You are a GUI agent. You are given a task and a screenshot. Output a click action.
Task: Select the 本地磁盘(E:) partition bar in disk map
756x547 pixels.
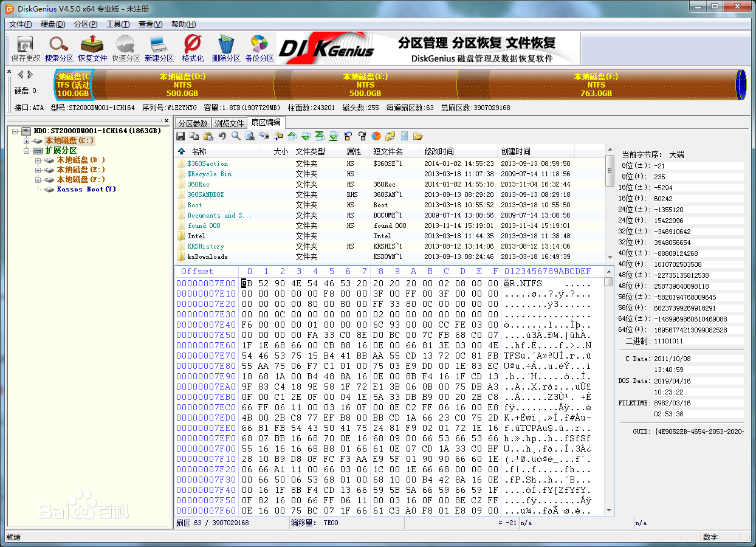(x=365, y=84)
